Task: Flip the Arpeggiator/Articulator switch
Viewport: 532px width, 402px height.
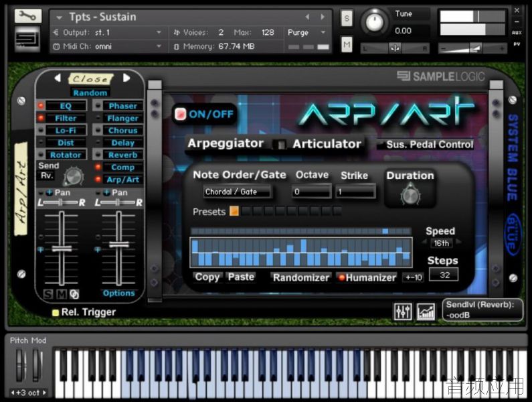Action: (x=280, y=145)
